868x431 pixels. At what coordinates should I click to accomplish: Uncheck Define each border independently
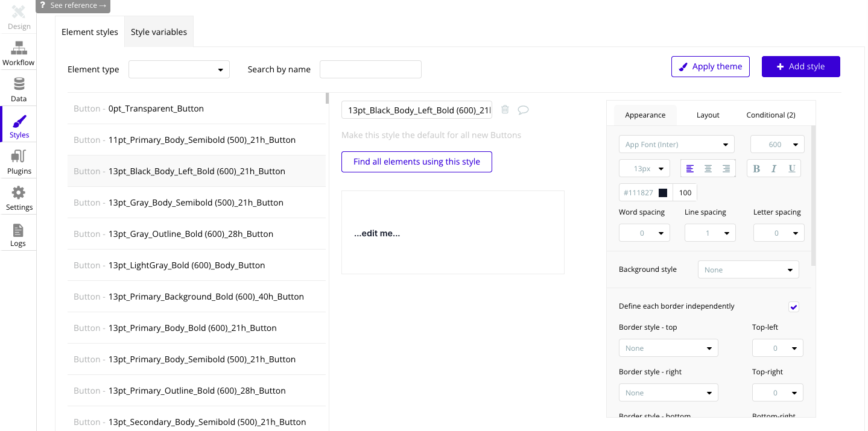point(793,307)
